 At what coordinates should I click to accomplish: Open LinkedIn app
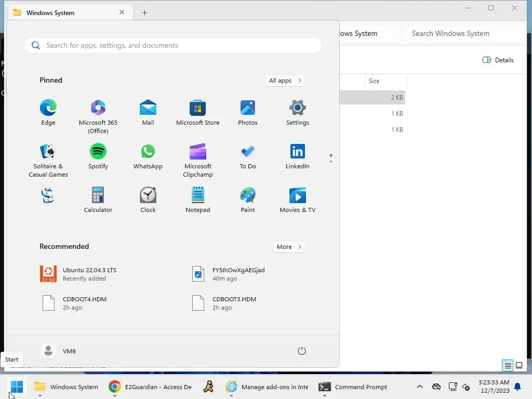coord(298,156)
